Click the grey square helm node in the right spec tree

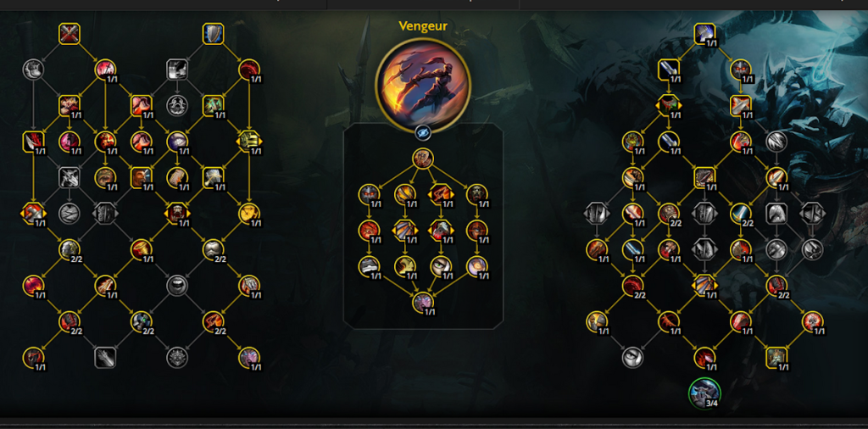[776, 213]
